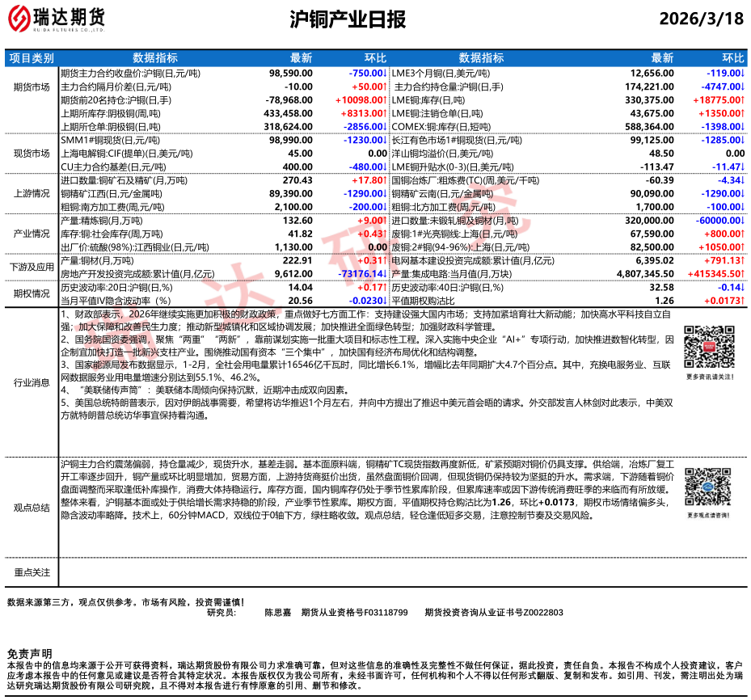The height and width of the screenshot is (700, 751).
Task: Click the 期货市场 category cell
Action: point(32,86)
